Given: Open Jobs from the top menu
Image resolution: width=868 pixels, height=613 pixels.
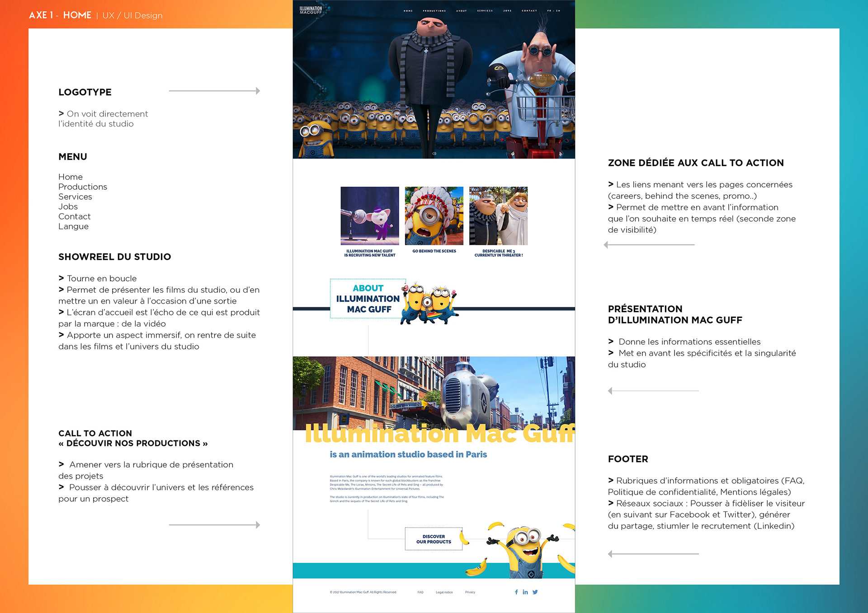Looking at the screenshot, I should [507, 10].
